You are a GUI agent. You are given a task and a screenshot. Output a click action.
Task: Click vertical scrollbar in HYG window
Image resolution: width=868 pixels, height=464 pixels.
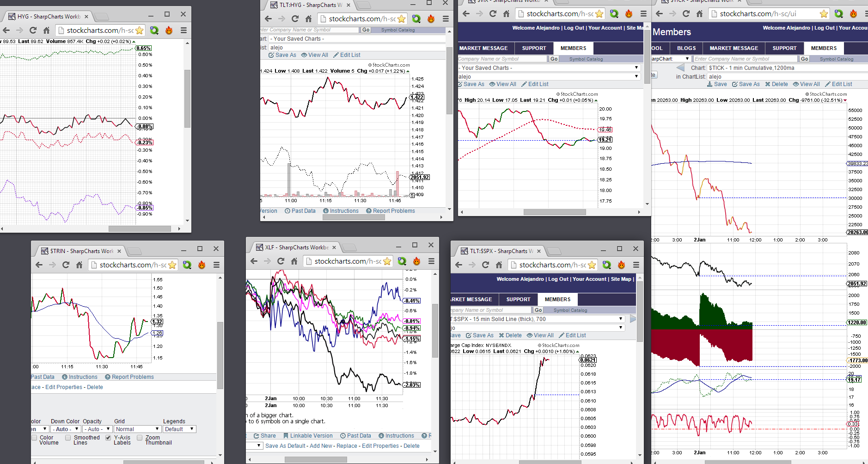click(187, 99)
